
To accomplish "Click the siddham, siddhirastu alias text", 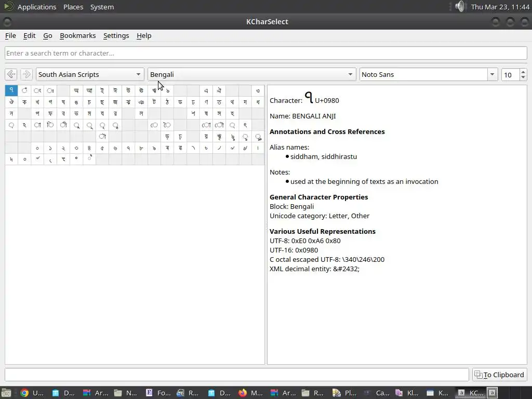I will click(324, 157).
